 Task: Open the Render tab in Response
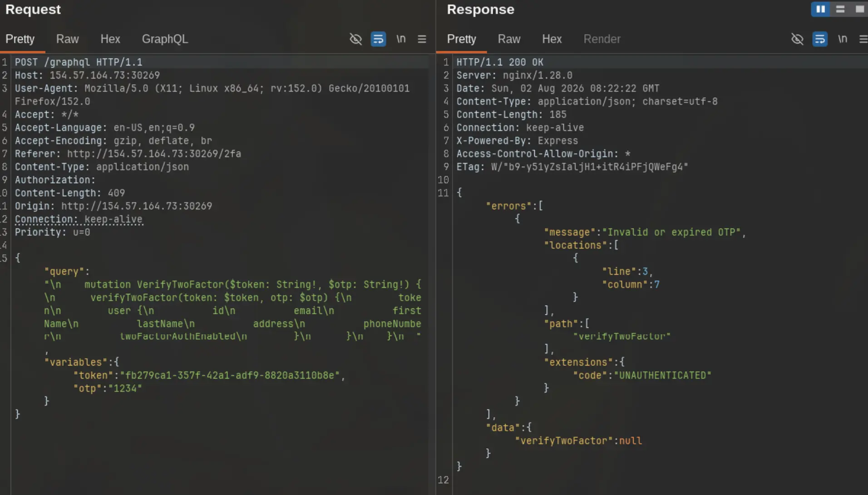click(x=602, y=39)
